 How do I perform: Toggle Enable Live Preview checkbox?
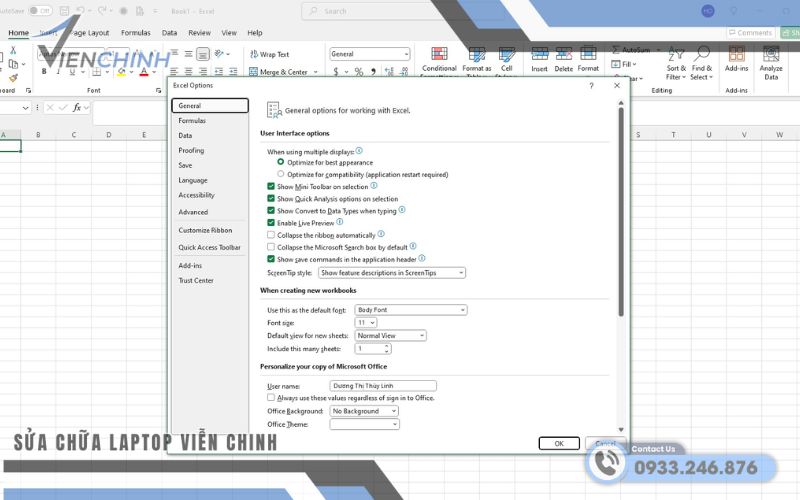(271, 222)
